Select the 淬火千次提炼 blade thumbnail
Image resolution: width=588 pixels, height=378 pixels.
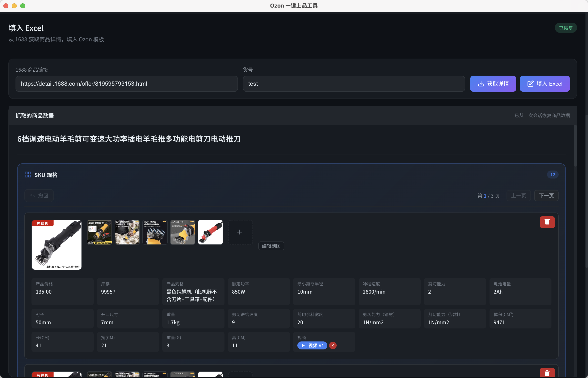(155, 232)
